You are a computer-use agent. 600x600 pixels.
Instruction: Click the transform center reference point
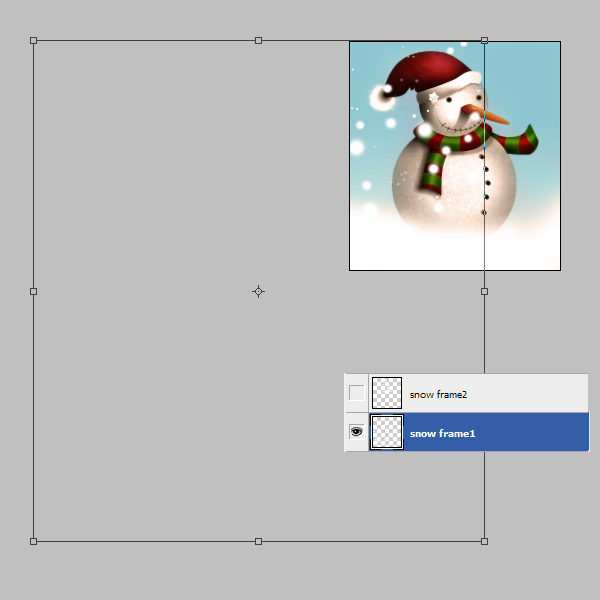click(x=258, y=291)
